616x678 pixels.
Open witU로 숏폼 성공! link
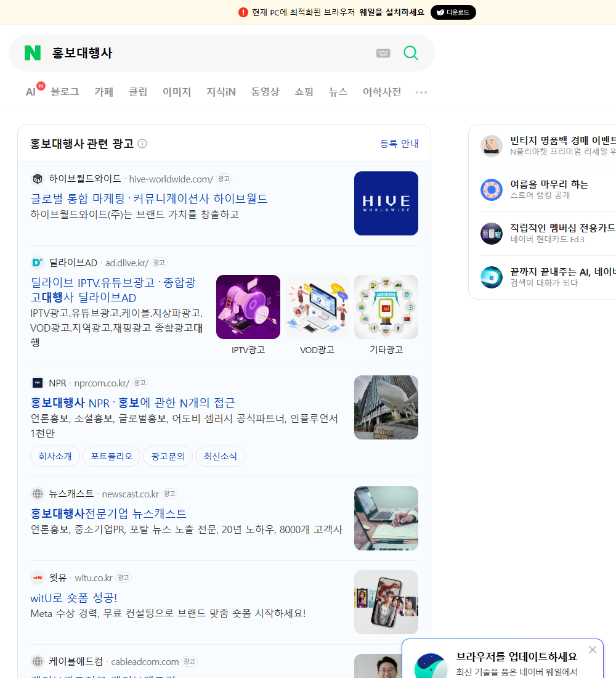pos(74,598)
